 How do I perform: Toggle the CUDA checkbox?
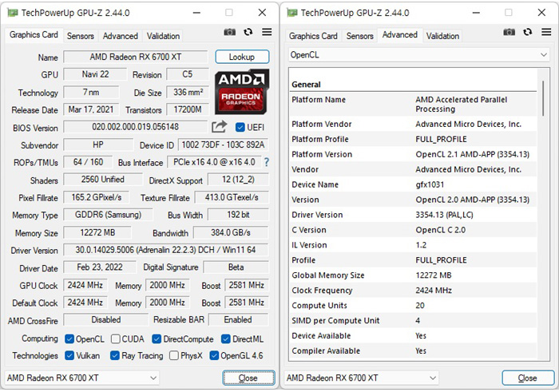point(115,339)
